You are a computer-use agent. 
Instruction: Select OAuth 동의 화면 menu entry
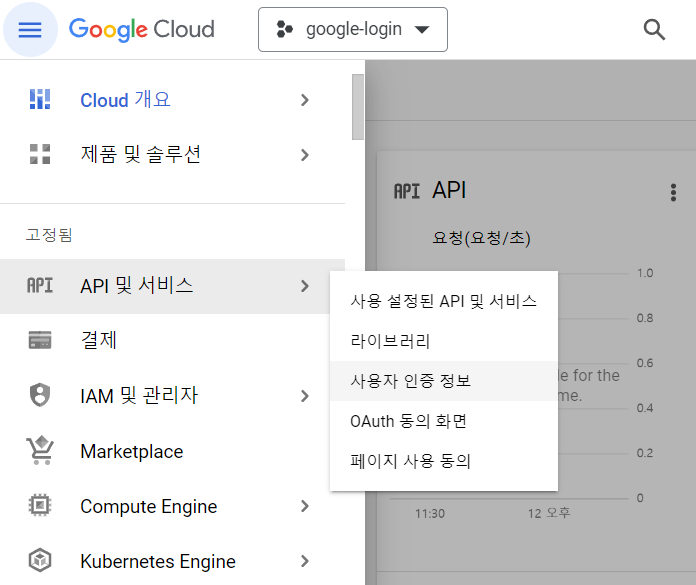[x=408, y=421]
